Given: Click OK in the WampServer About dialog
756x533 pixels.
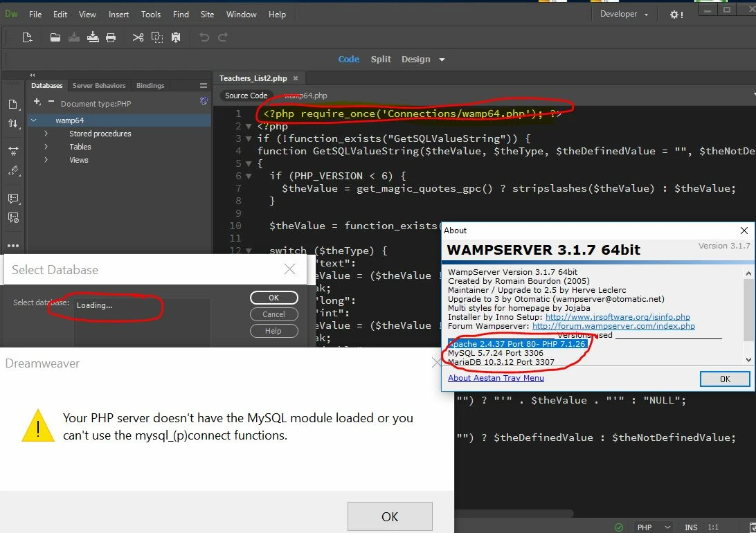Looking at the screenshot, I should [x=725, y=379].
